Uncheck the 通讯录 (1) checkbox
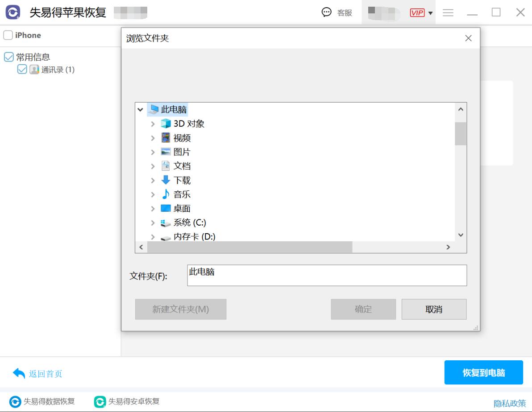Viewport: 532px width, 412px height. [22, 70]
